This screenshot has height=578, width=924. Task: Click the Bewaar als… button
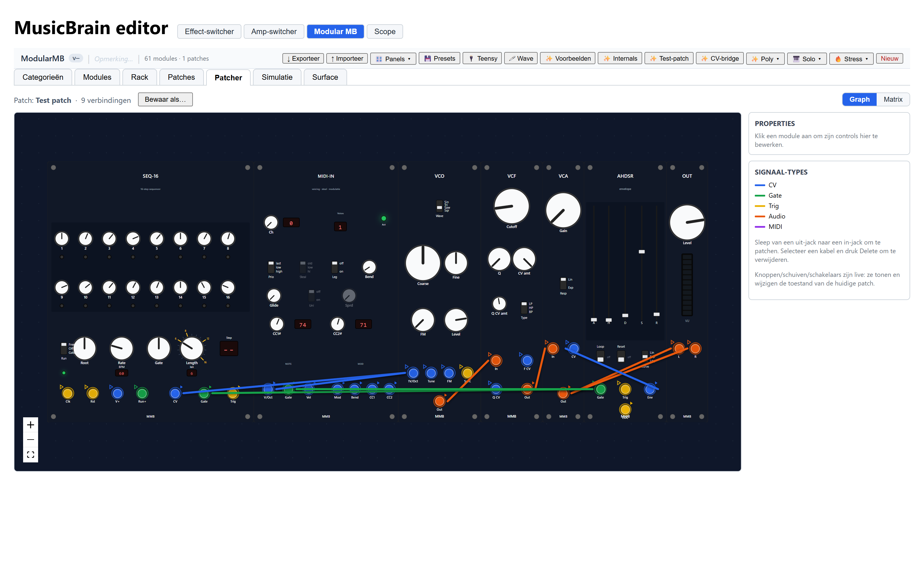[x=165, y=99]
